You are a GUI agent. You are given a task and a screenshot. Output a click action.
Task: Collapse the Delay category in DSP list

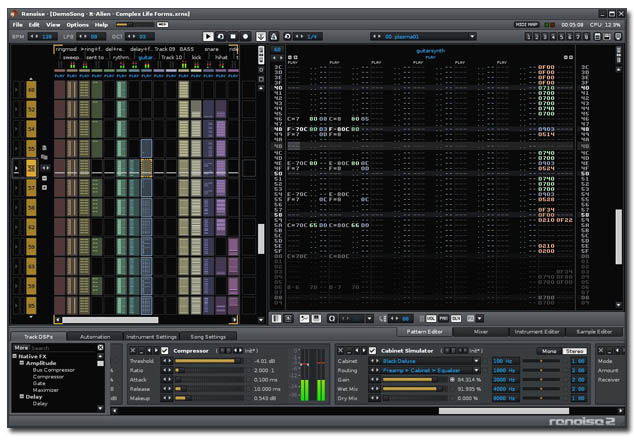tap(22, 397)
